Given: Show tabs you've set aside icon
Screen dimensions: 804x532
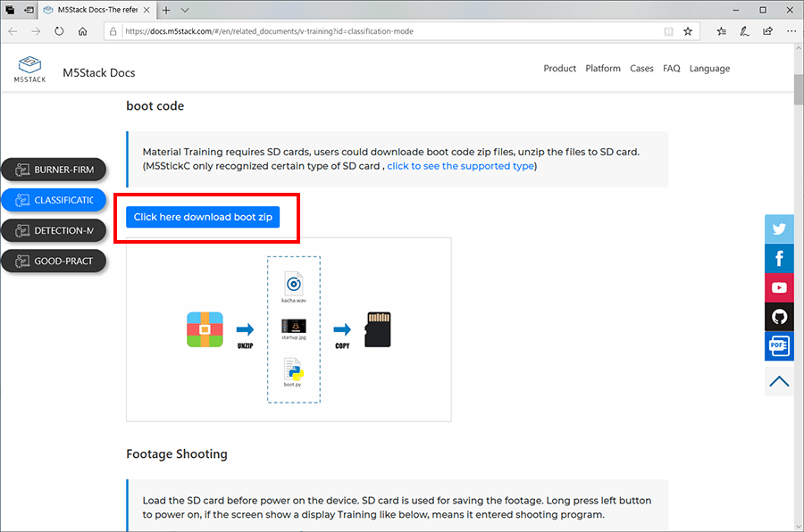Looking at the screenshot, I should (10, 10).
